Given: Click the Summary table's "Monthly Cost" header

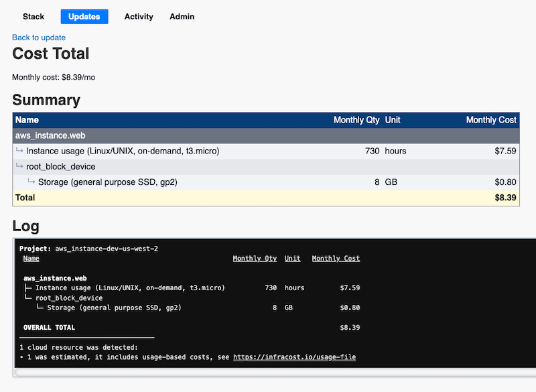Looking at the screenshot, I should [x=491, y=120].
